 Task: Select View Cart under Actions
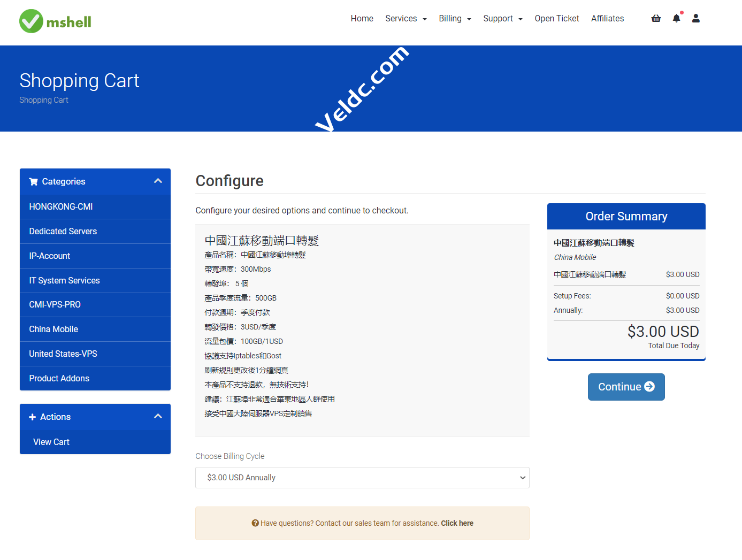pos(51,442)
